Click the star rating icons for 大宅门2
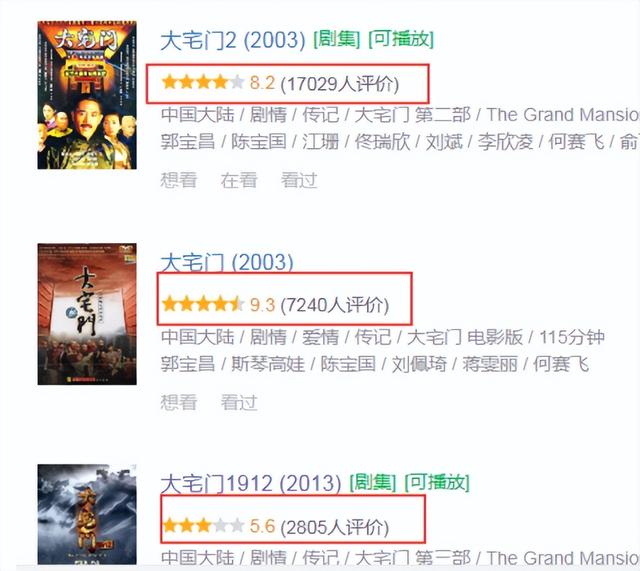This screenshot has height=571, width=640. tap(203, 82)
